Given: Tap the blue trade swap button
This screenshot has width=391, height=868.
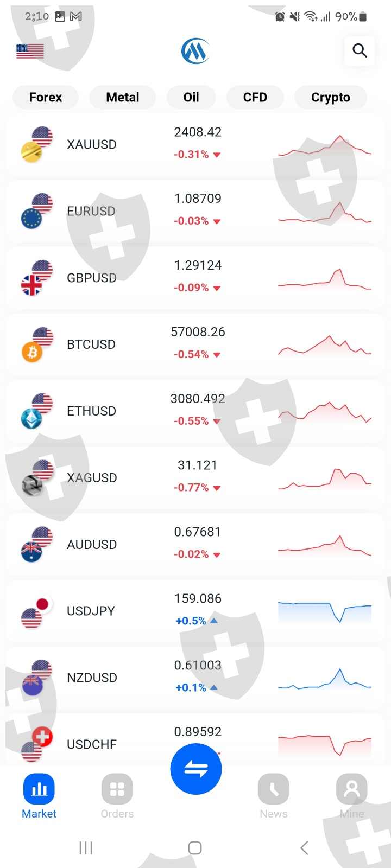Looking at the screenshot, I should coord(195,769).
